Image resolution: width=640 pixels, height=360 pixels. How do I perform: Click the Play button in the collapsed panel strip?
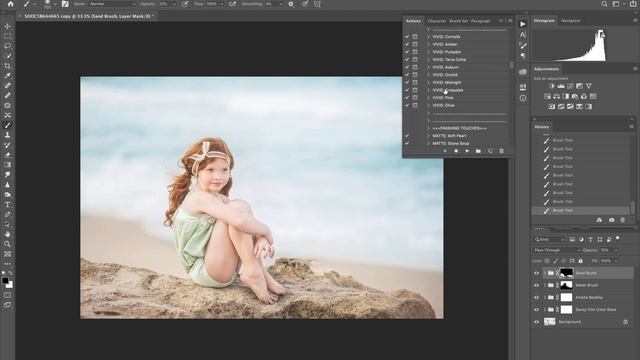(x=523, y=24)
